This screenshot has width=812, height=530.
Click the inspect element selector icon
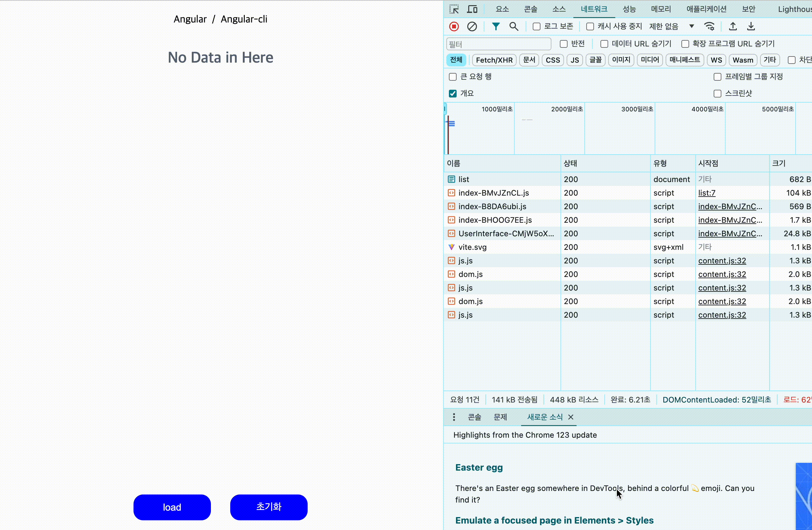454,9
